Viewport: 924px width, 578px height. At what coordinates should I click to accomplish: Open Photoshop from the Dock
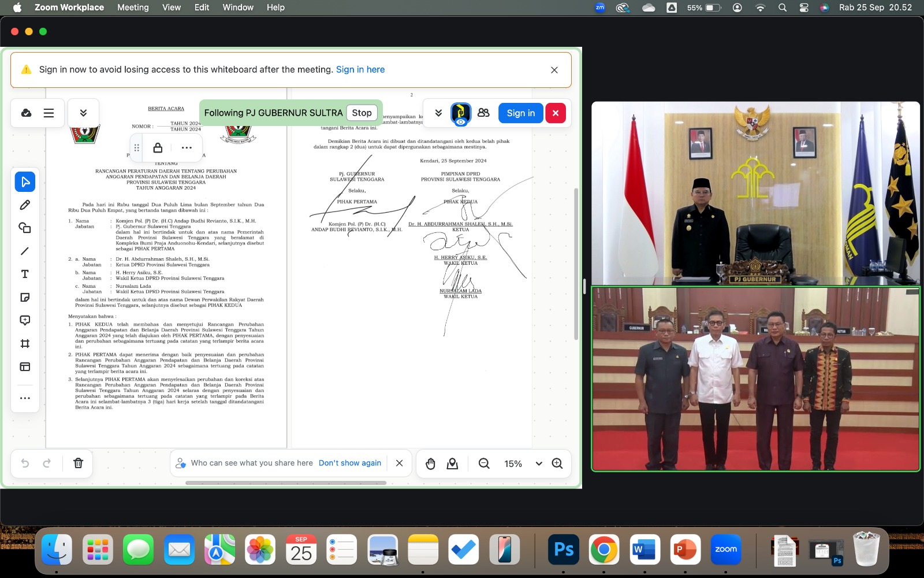pyautogui.click(x=564, y=549)
